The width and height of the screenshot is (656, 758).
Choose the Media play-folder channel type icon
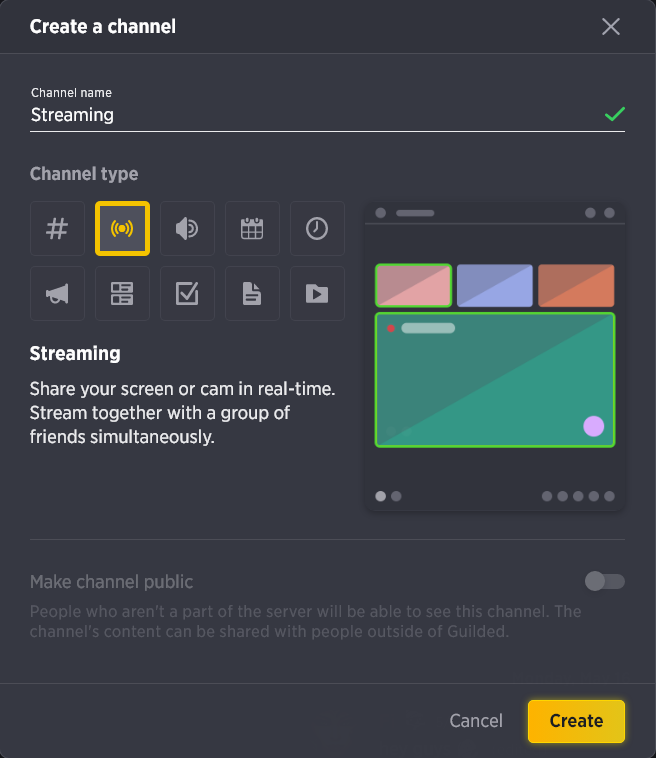(x=317, y=293)
